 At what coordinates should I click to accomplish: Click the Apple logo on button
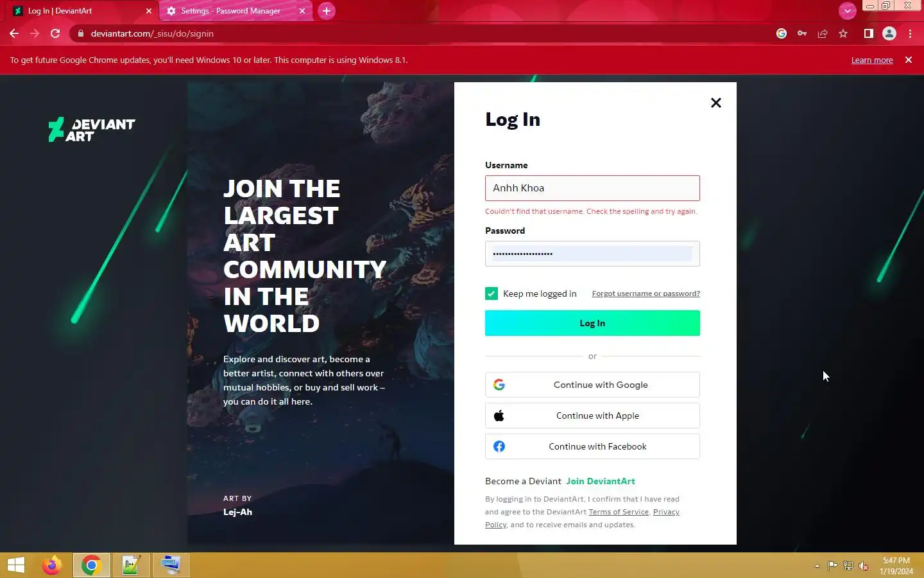point(499,416)
